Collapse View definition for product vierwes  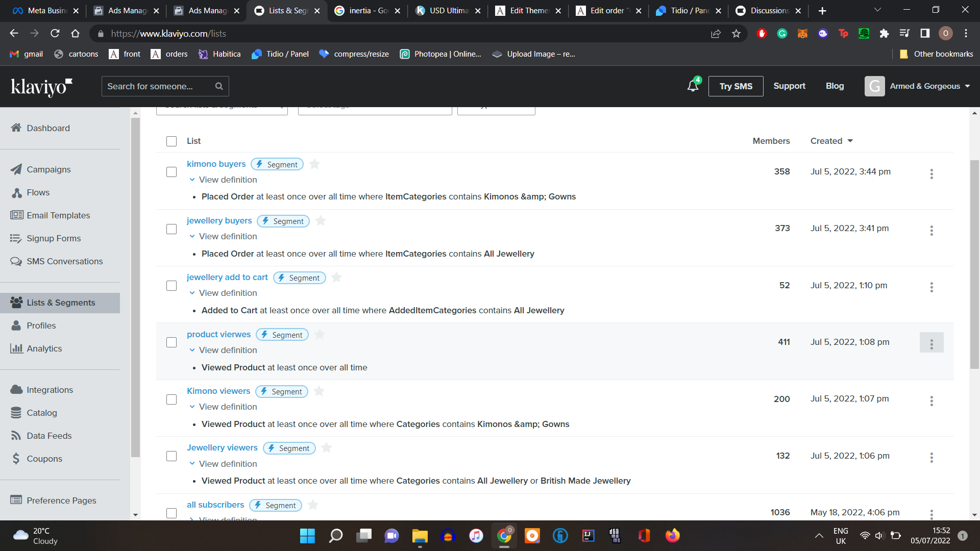coord(223,350)
